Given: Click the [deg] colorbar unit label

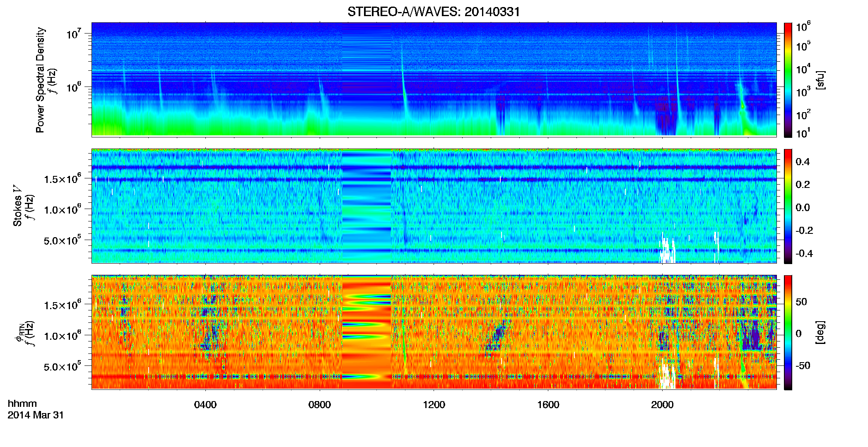Looking at the screenshot, I should [x=820, y=332].
